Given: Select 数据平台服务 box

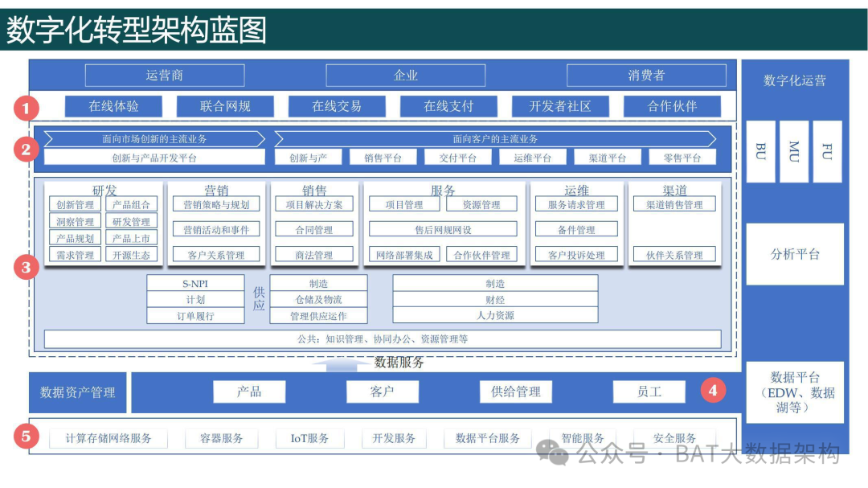Looking at the screenshot, I should 488,438.
